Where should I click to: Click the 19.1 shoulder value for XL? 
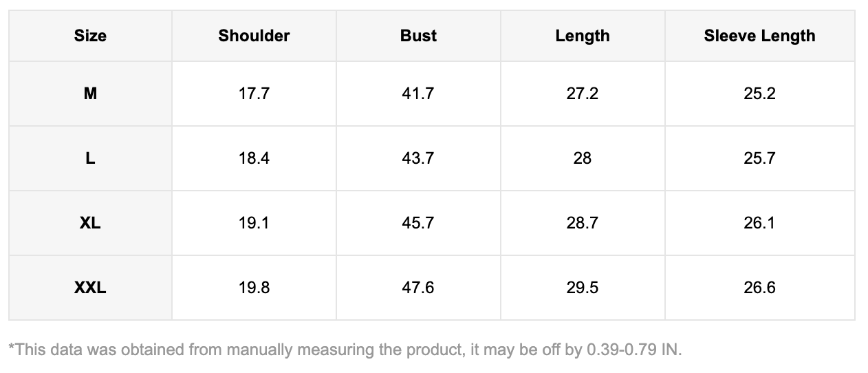254,223
